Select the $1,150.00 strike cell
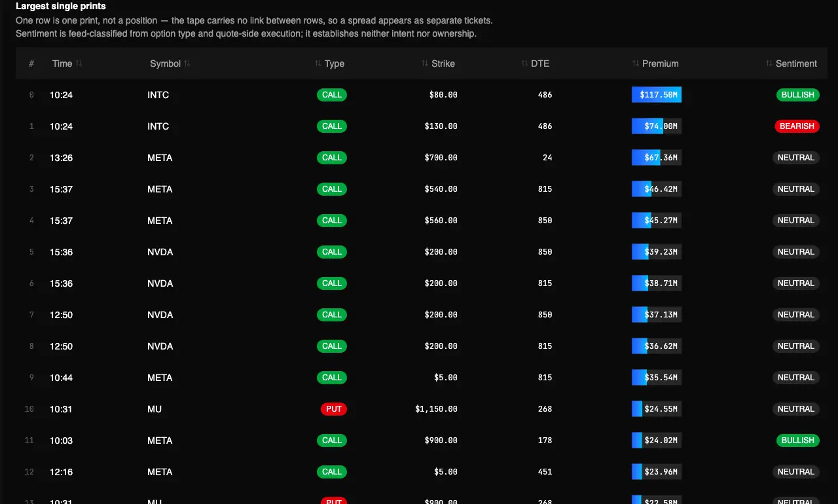The image size is (838, 504). (437, 409)
